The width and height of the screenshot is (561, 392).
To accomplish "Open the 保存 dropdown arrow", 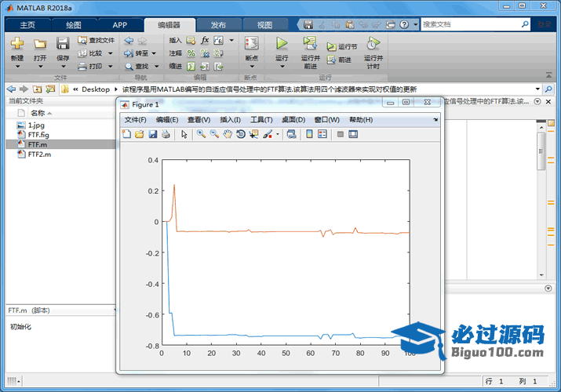I will (x=63, y=67).
